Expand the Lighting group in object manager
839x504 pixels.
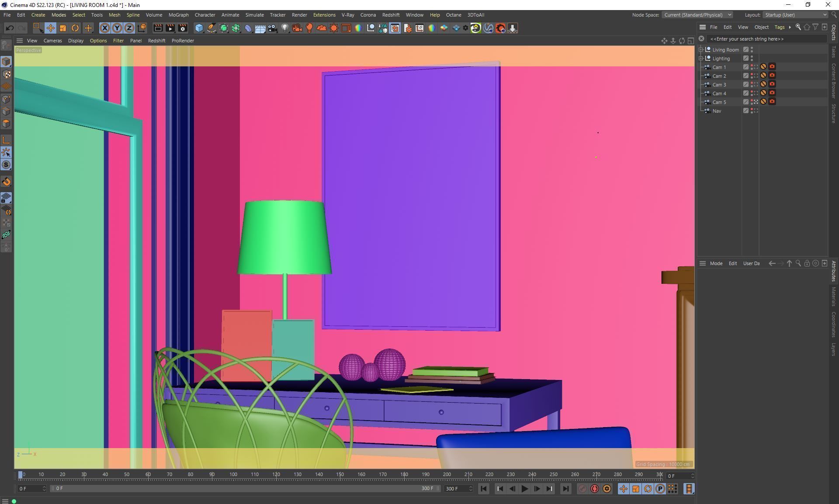701,59
